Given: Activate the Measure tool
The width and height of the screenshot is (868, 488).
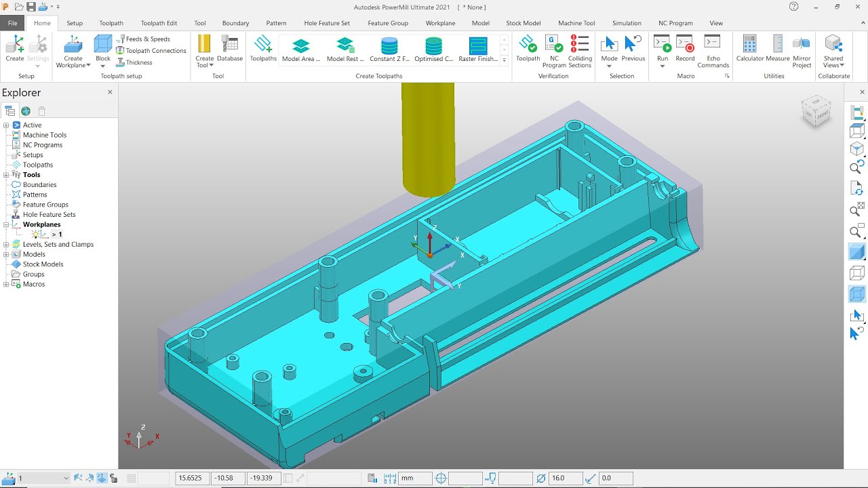Looking at the screenshot, I should click(778, 49).
